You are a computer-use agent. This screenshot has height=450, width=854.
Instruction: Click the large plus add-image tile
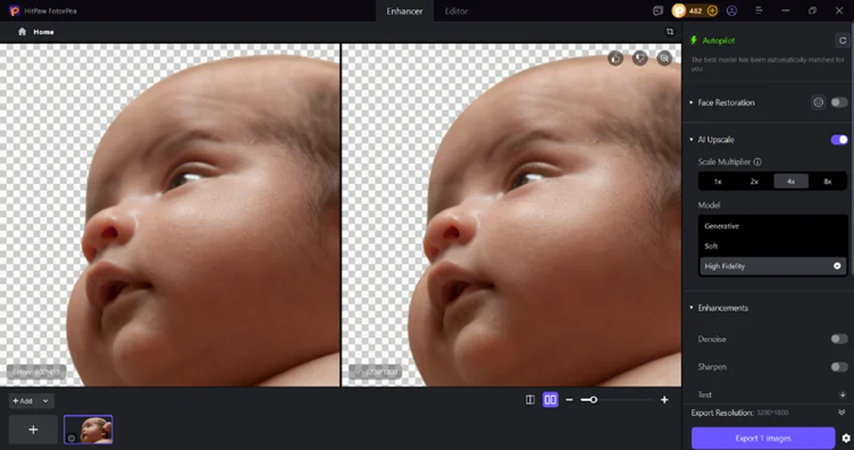33,429
